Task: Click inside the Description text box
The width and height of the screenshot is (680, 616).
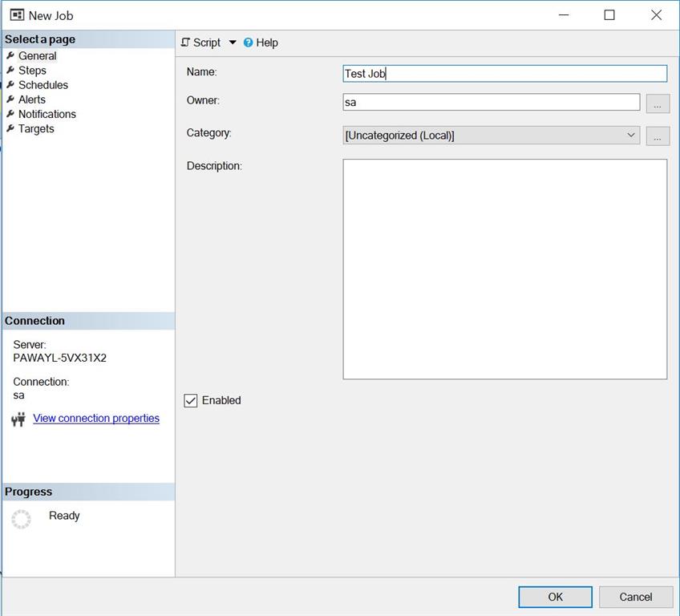Action: click(504, 268)
